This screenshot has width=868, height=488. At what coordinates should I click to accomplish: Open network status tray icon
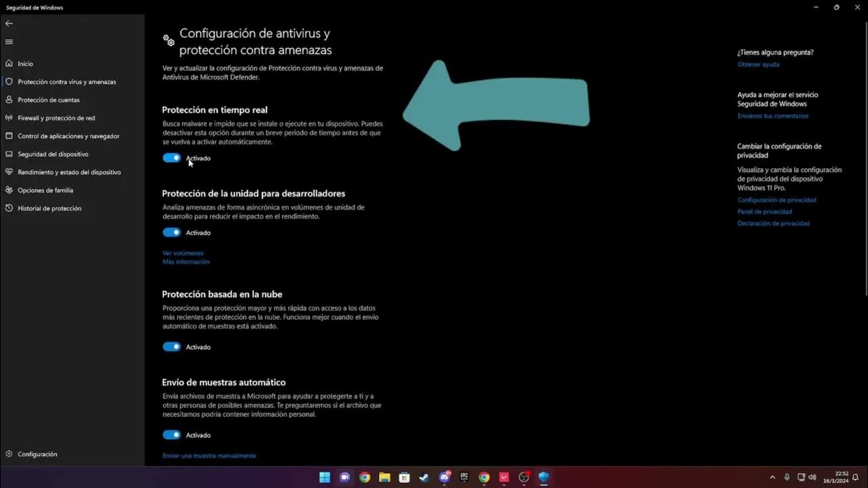tap(801, 477)
